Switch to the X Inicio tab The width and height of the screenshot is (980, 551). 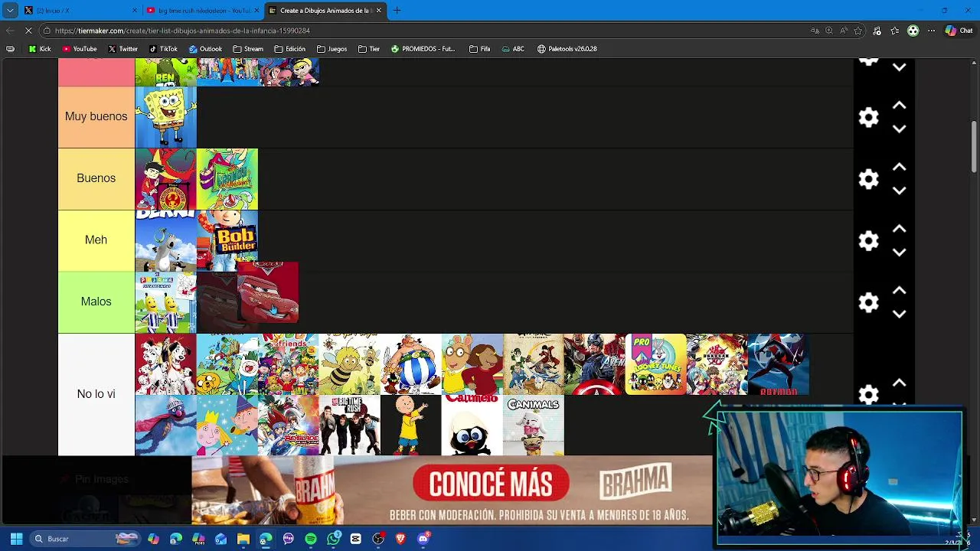[x=80, y=11]
